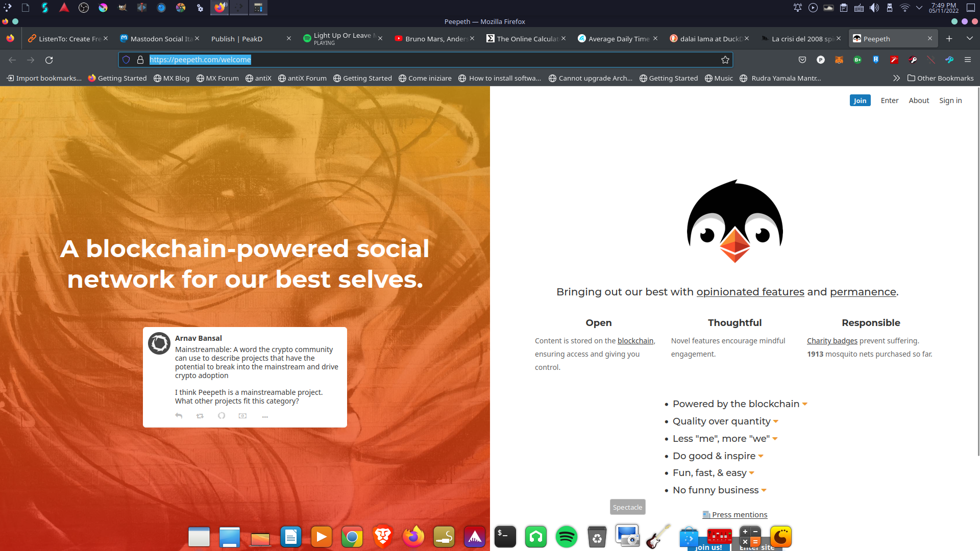Bookmark this page with the star icon
This screenshot has height=551, width=980.
(725, 60)
